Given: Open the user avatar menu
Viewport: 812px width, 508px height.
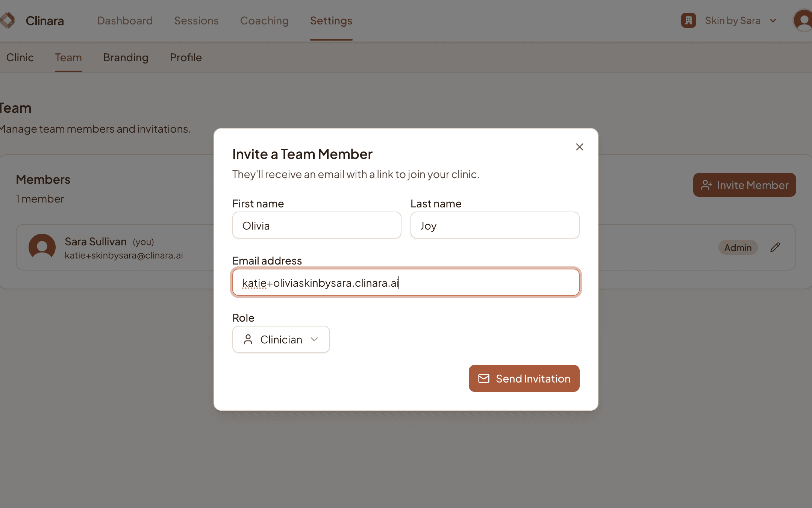Looking at the screenshot, I should 803,20.
